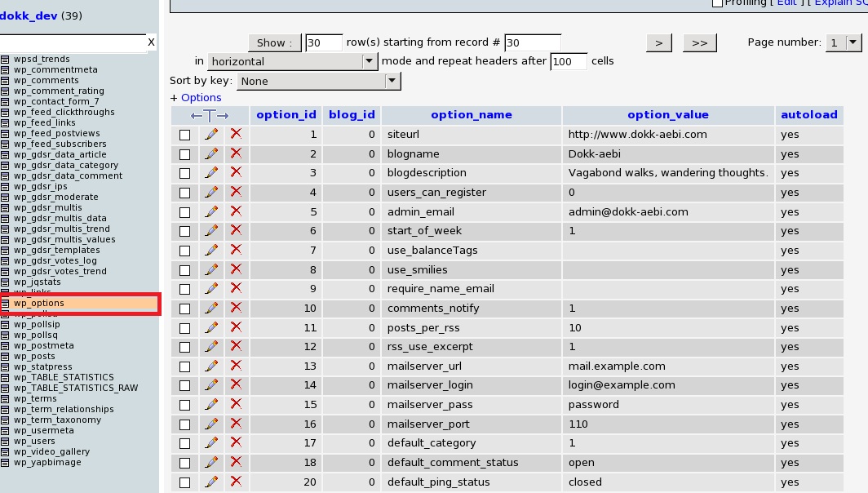Open wp_users table icon in sidebar
This screenshot has width=868, height=493.
click(5, 442)
